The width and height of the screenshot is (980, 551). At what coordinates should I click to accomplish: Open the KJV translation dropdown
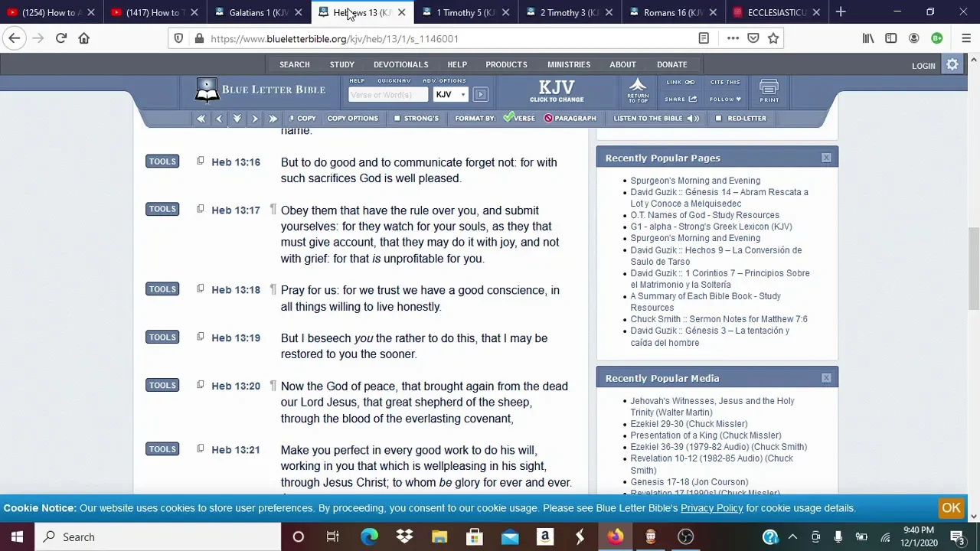(450, 94)
